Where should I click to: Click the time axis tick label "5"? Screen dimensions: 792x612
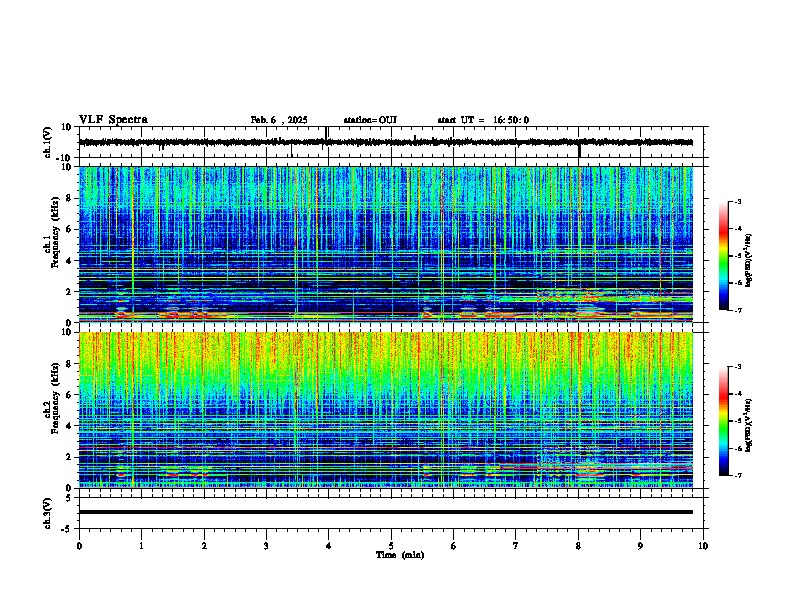(391, 546)
